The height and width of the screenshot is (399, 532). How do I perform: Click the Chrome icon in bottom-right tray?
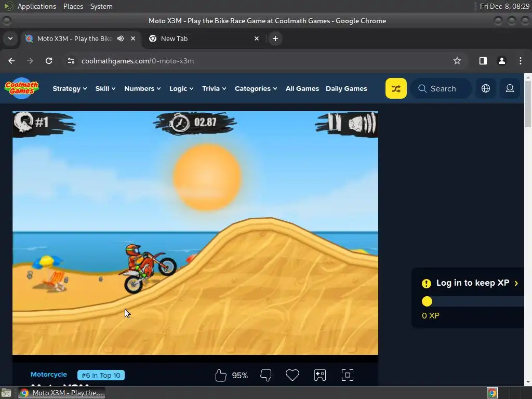coord(492,393)
